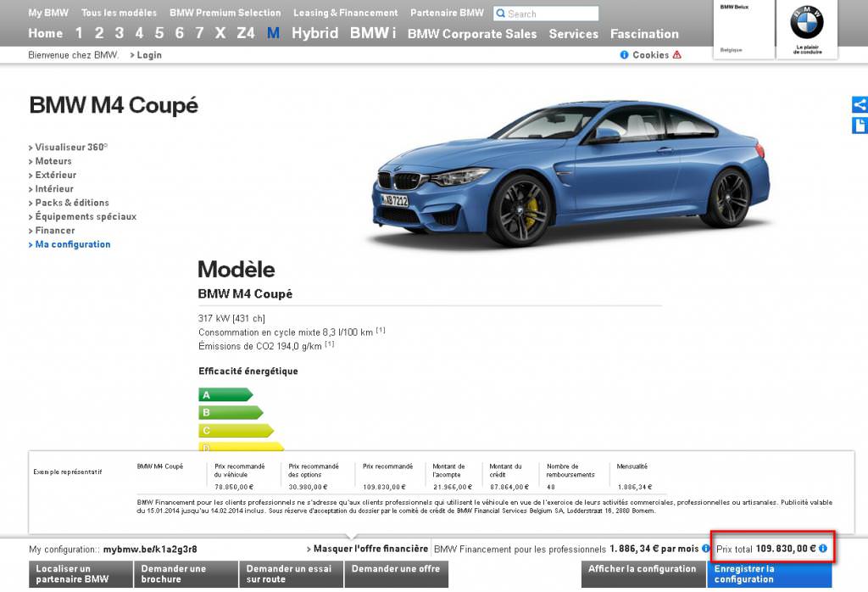Select the 2 Series nav item
Screen dimensions: 868x592
click(99, 33)
